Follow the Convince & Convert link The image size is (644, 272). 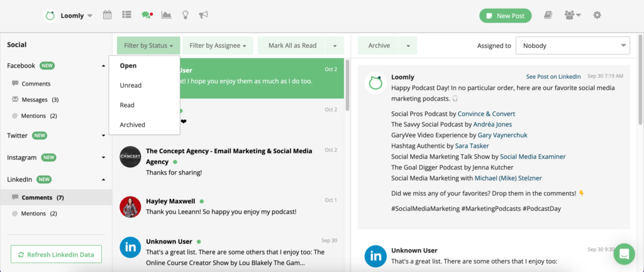486,114
